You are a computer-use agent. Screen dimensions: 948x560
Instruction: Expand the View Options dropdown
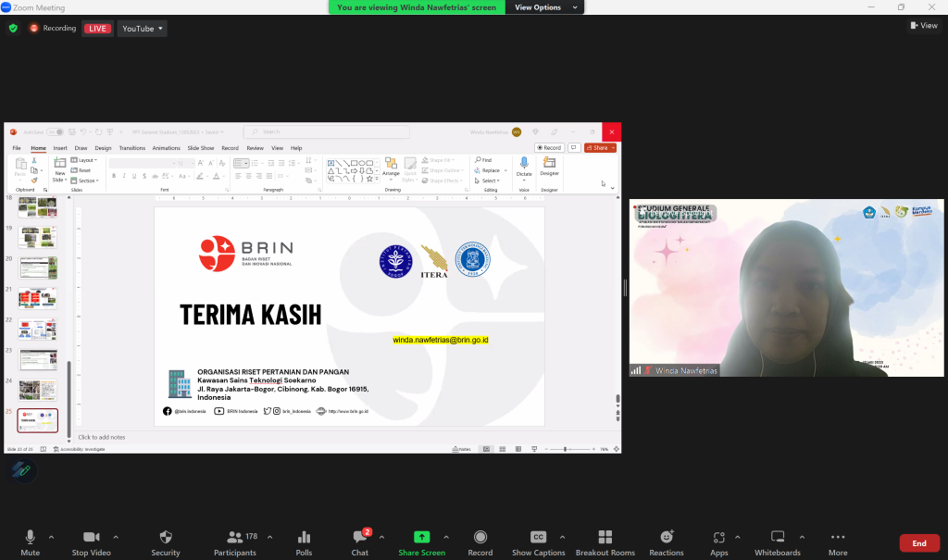pos(546,7)
